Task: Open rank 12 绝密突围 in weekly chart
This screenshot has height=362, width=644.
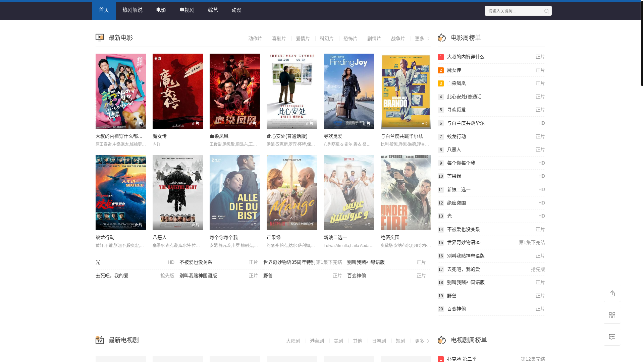Action: click(x=491, y=203)
